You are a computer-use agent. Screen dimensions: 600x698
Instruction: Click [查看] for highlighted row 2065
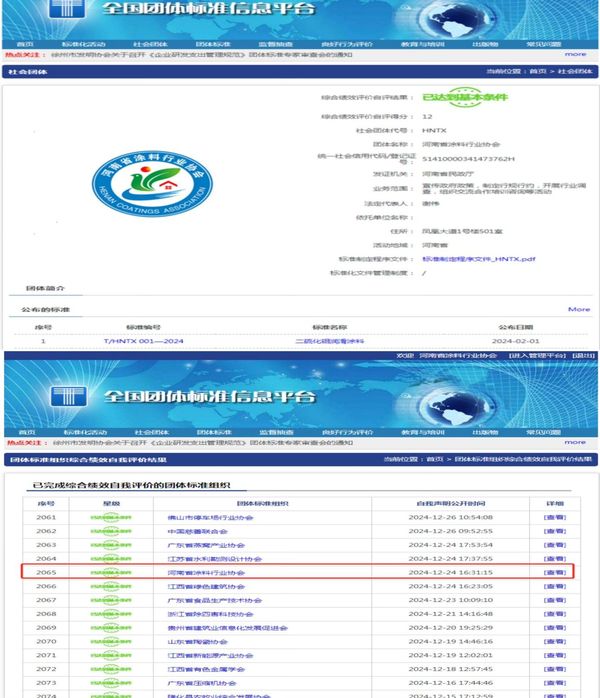[555, 572]
